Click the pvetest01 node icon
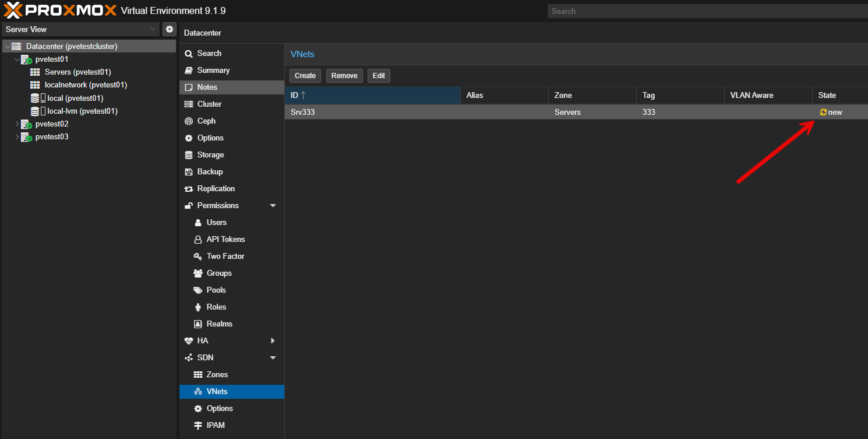The image size is (868, 439). [26, 59]
